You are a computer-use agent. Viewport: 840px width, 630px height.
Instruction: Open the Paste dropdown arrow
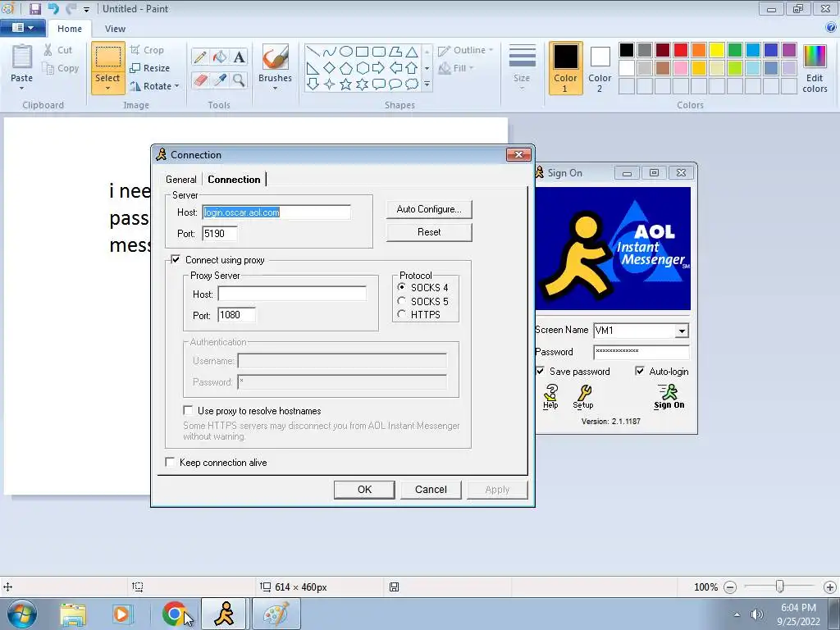[x=22, y=89]
